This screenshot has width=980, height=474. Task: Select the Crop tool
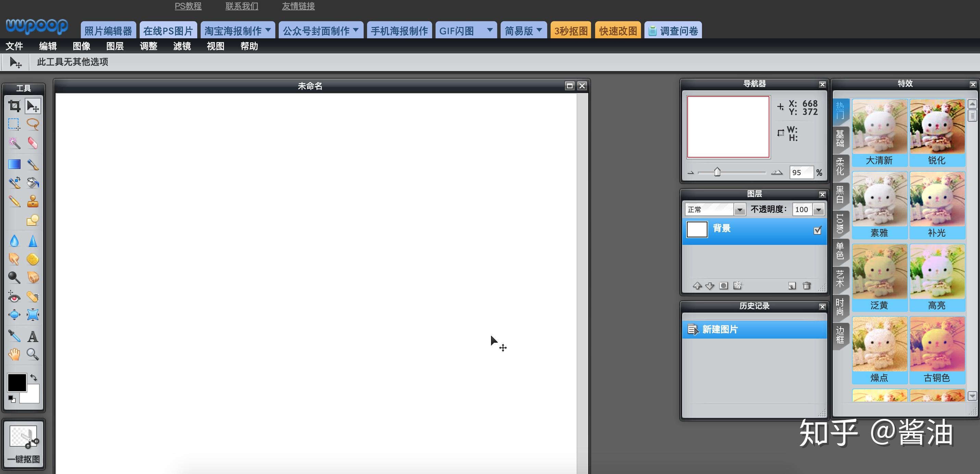tap(14, 106)
